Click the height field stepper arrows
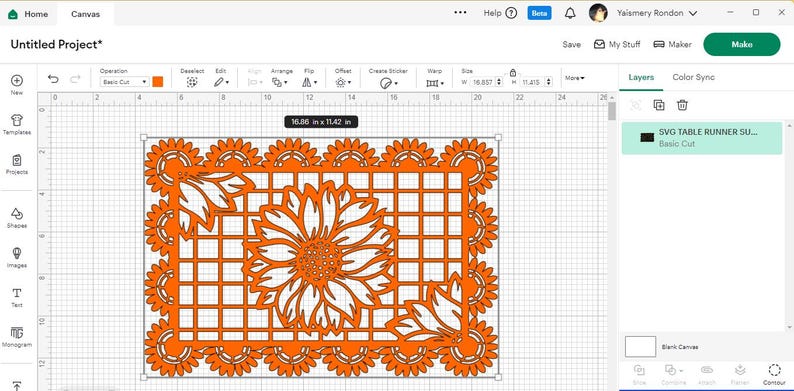 coord(549,82)
